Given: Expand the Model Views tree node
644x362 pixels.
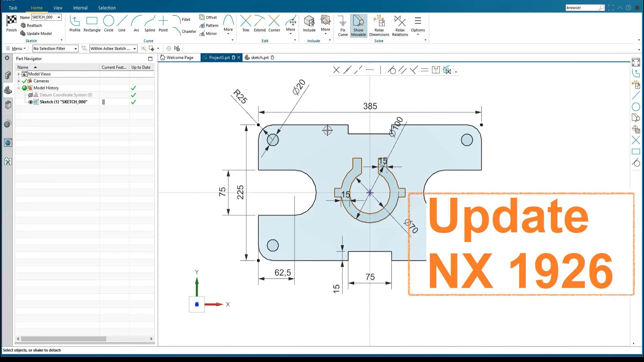Looking at the screenshot, I should 19,74.
